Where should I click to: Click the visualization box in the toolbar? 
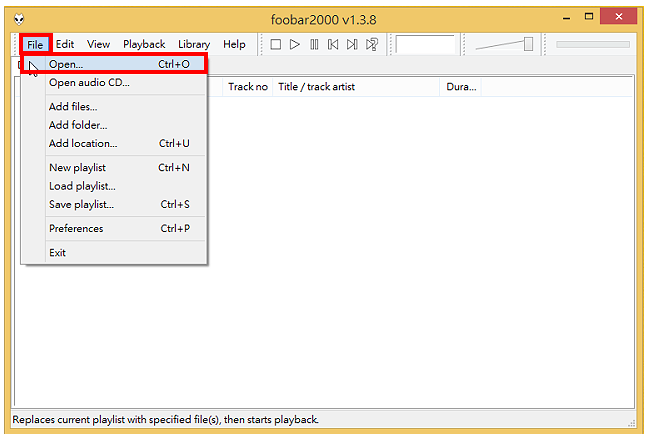click(x=425, y=44)
